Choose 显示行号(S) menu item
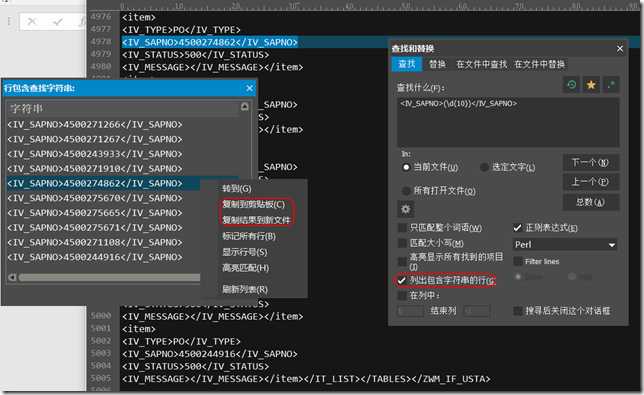Image resolution: width=644 pixels, height=395 pixels. click(x=245, y=252)
